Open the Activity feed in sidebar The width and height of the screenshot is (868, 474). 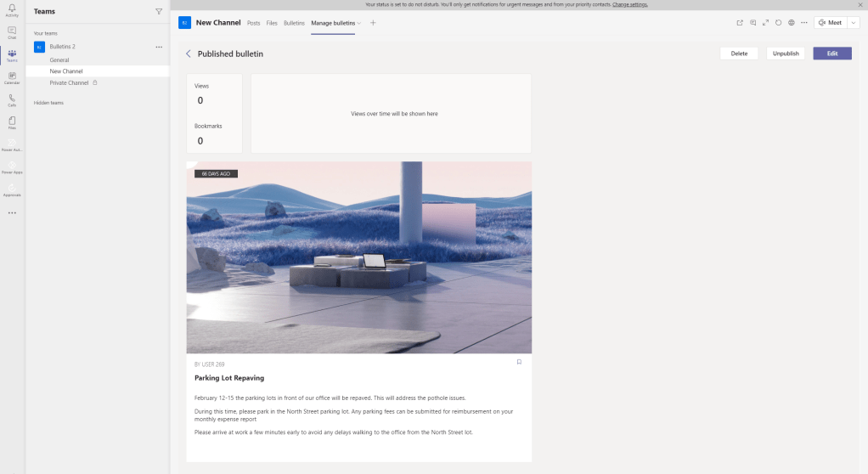point(12,10)
